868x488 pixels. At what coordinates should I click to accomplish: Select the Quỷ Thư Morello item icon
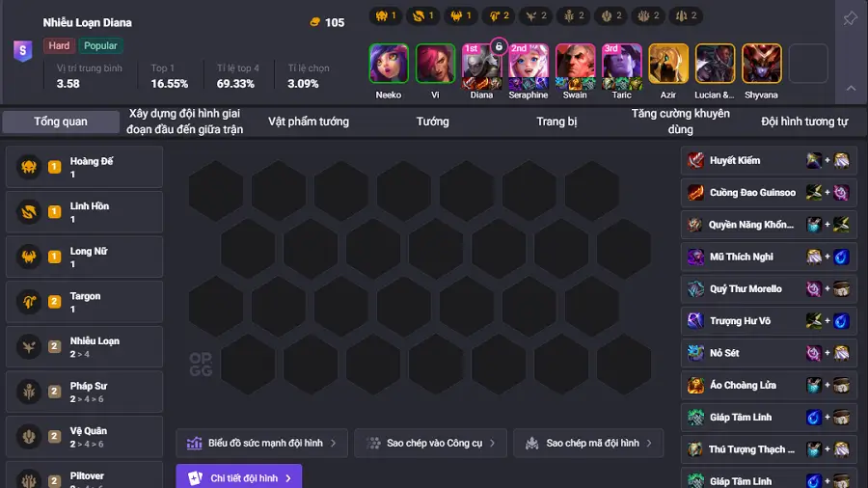point(695,288)
